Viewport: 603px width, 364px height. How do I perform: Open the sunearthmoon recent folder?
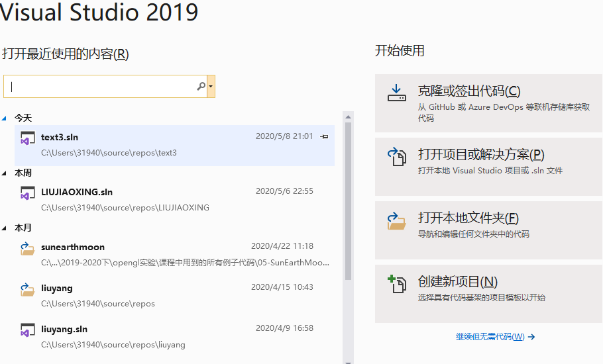pos(174,255)
